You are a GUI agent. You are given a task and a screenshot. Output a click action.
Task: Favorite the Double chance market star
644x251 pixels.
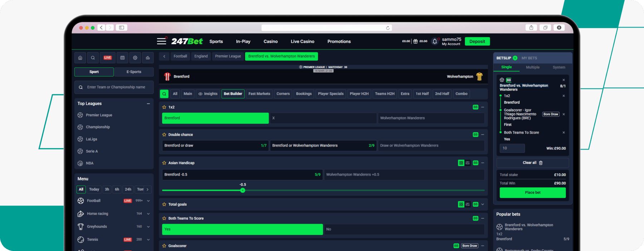tap(164, 135)
